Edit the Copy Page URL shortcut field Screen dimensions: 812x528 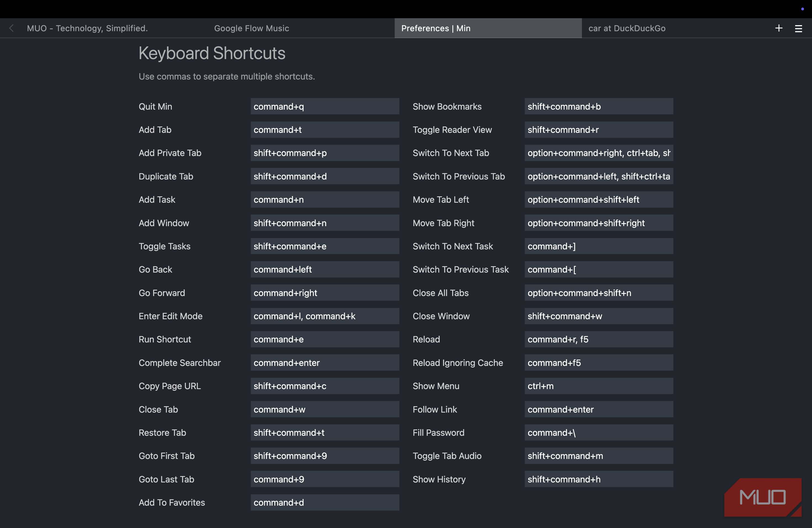(325, 386)
